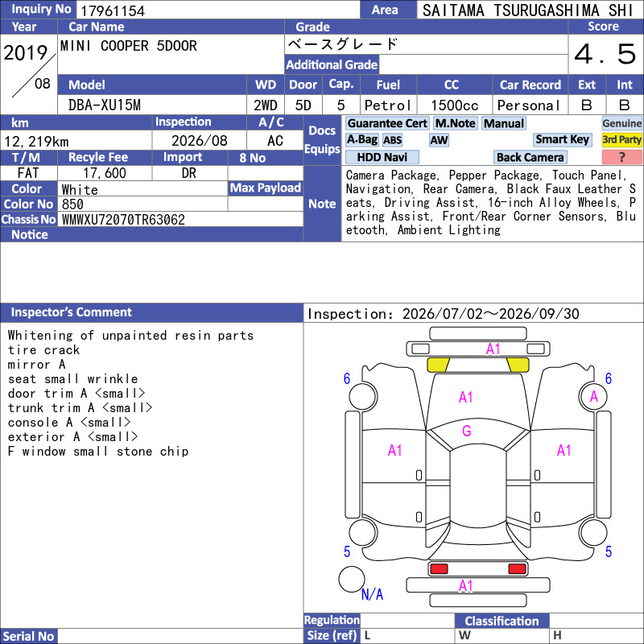
Task: Click the DR import value
Action: 189,173
